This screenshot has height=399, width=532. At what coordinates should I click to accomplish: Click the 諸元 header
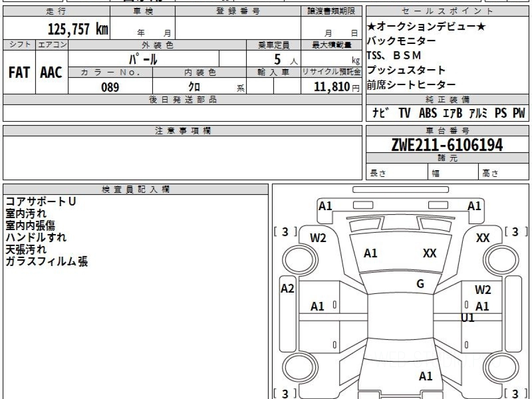(x=447, y=158)
